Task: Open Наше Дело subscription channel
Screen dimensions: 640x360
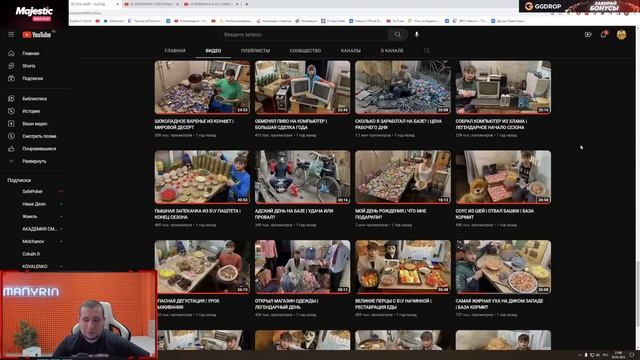Action: (x=35, y=204)
